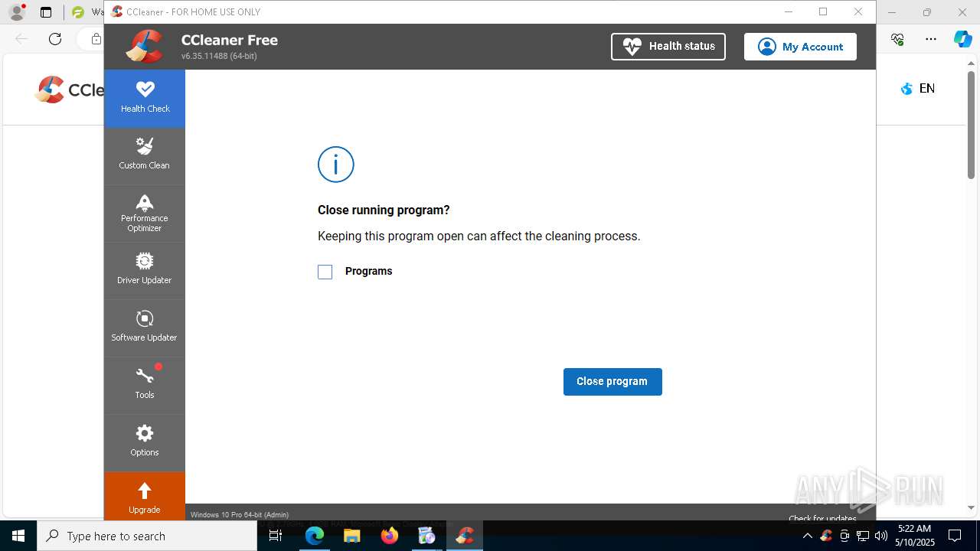Open Copilot in Edge
Image resolution: width=980 pixels, height=551 pixels.
tap(962, 39)
